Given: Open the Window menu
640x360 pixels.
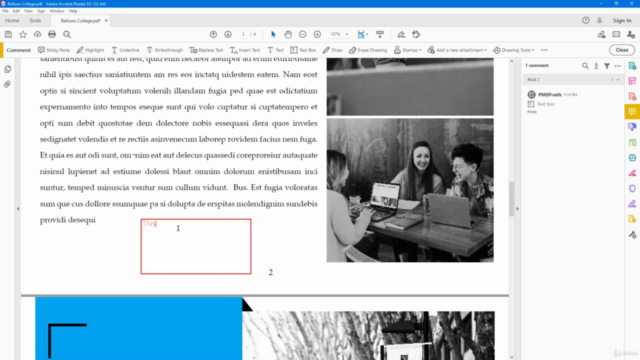Looking at the screenshot, I should [57, 11].
